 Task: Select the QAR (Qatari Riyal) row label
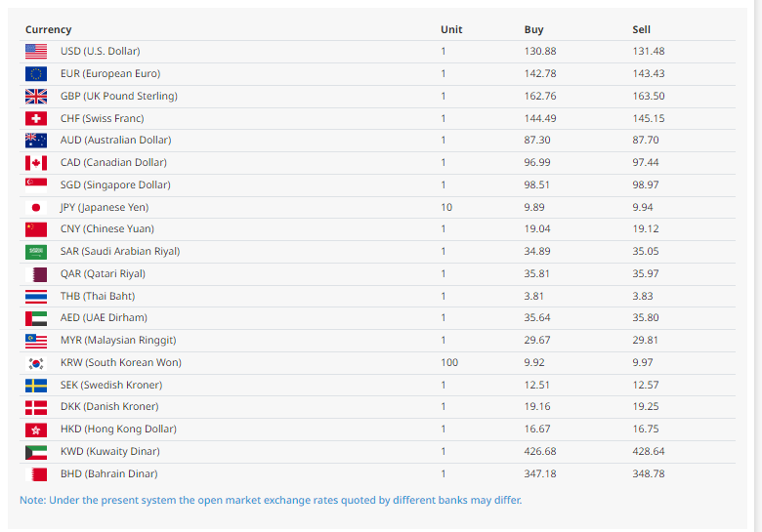click(x=103, y=274)
